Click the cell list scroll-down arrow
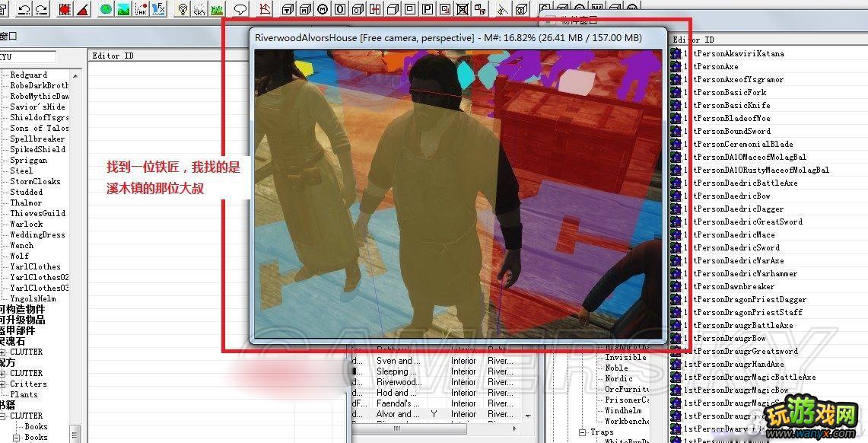The image size is (868, 443). [x=527, y=416]
